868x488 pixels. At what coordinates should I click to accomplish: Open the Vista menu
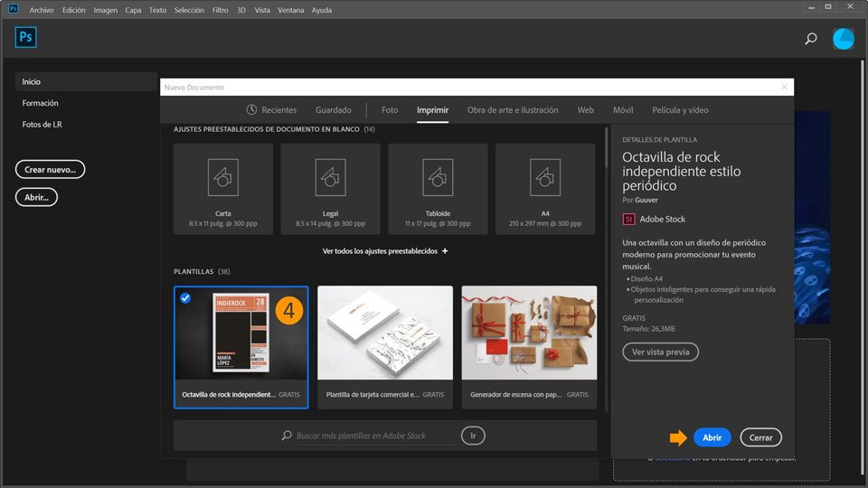[x=262, y=10]
